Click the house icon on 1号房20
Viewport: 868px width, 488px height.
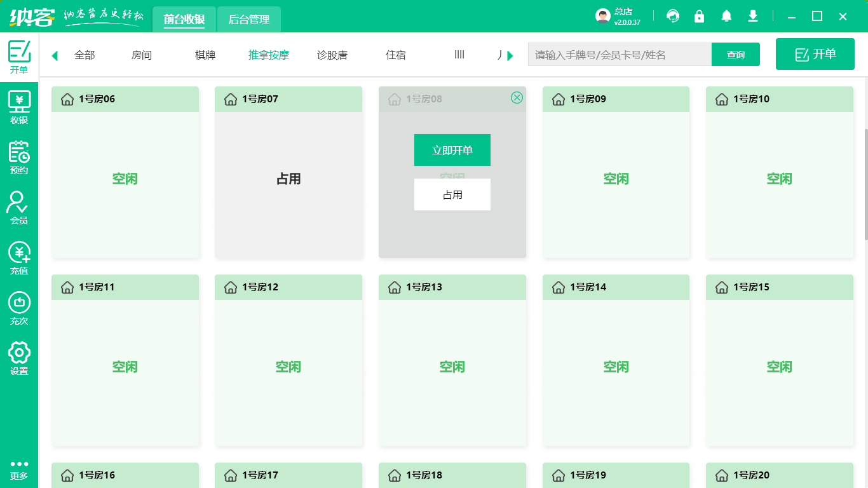pos(722,475)
